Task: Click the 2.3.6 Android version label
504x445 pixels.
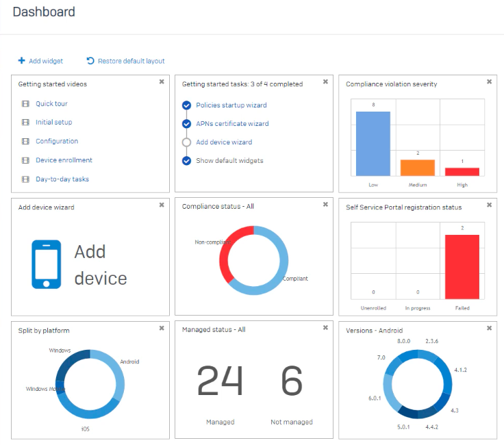Action: pyautogui.click(x=431, y=341)
